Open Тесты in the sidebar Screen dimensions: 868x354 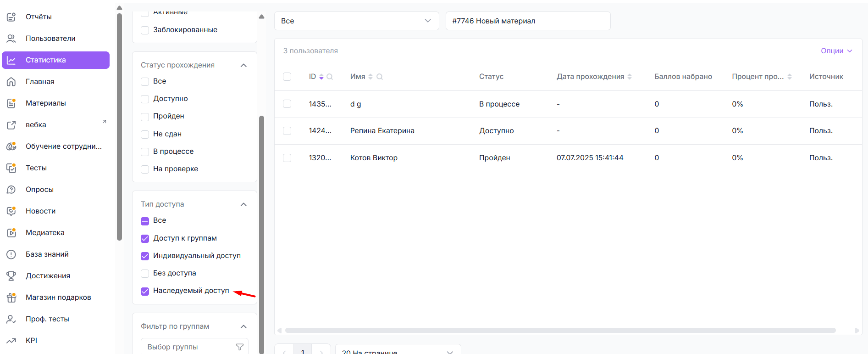pyautogui.click(x=55, y=168)
